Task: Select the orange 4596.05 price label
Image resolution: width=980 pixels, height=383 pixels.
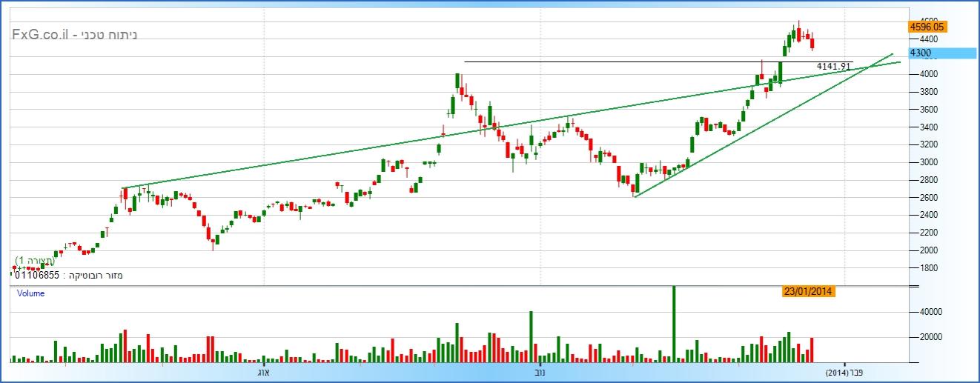Action: [x=927, y=27]
